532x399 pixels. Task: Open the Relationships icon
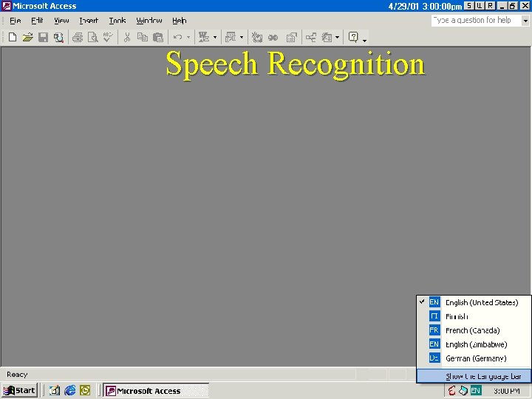coord(311,37)
